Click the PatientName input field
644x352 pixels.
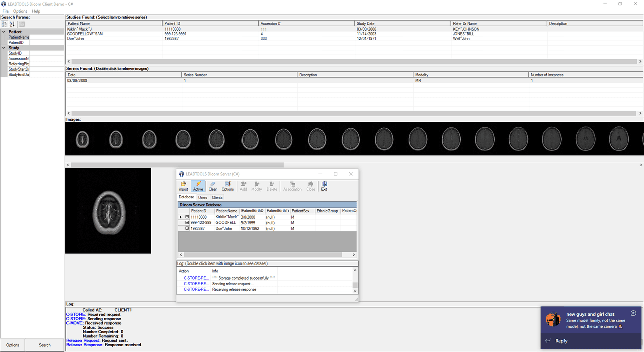pyautogui.click(x=47, y=37)
